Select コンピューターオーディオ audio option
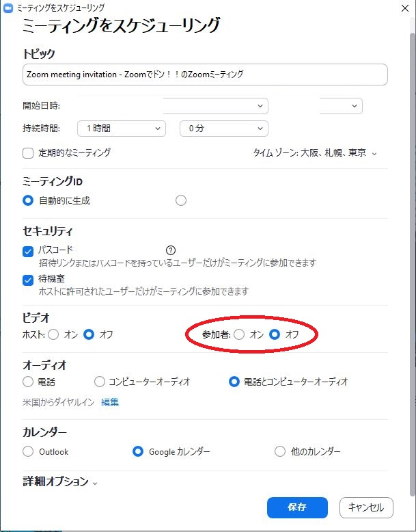This screenshot has height=532, width=416. (x=99, y=382)
